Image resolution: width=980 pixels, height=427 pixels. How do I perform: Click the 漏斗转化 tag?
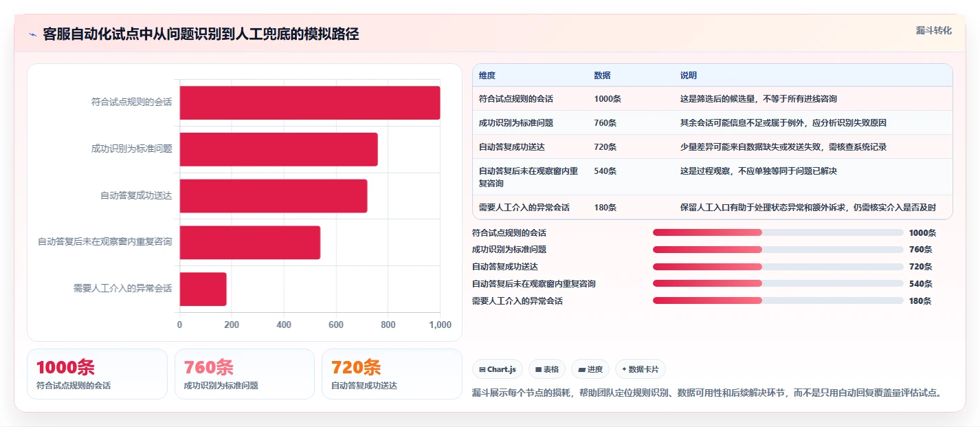[934, 30]
